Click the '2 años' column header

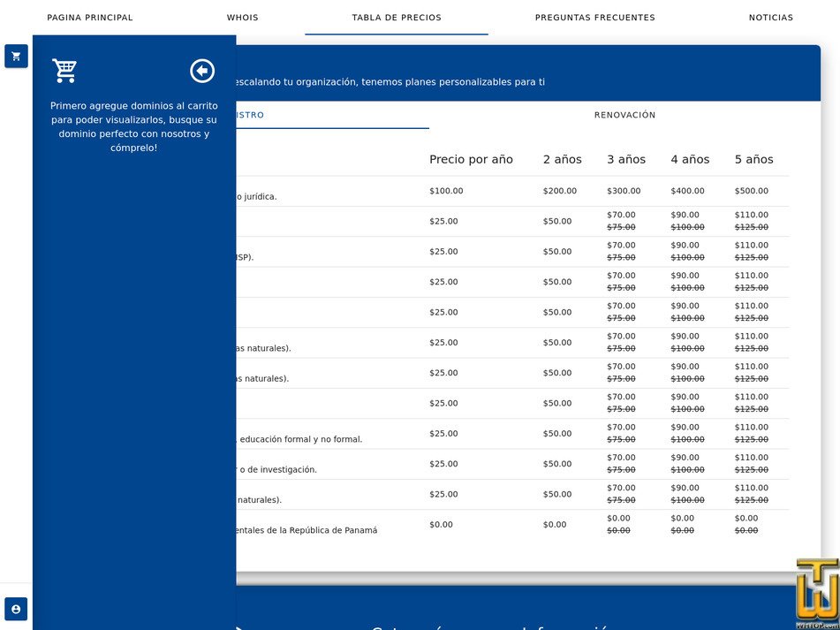tap(562, 159)
